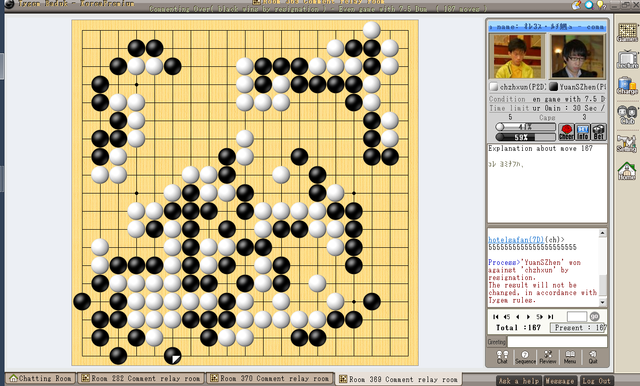Switch to Room 370 Comment relay room tab
The image size is (640, 386).
[x=269, y=378]
